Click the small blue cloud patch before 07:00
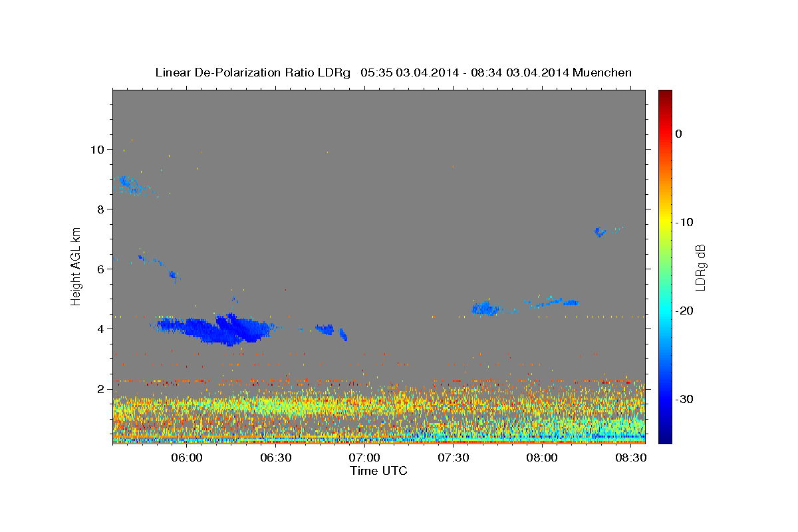Image resolution: width=798 pixels, height=532 pixels. click(325, 329)
